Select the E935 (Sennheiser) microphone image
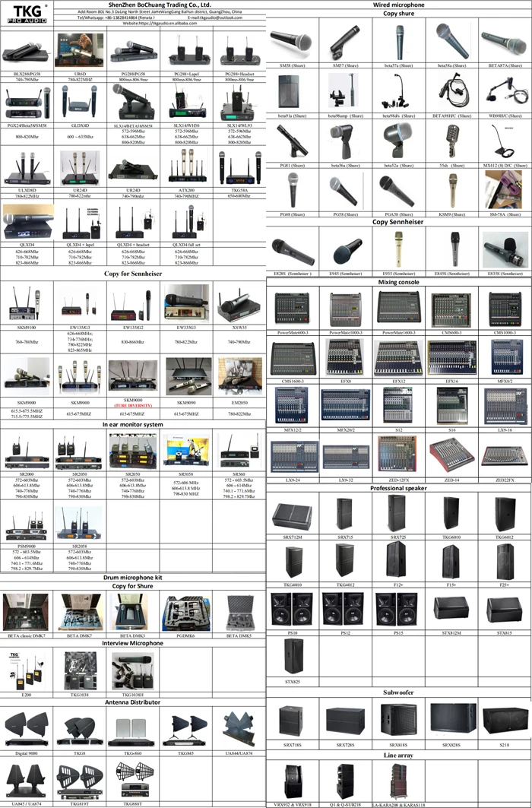 (x=398, y=249)
